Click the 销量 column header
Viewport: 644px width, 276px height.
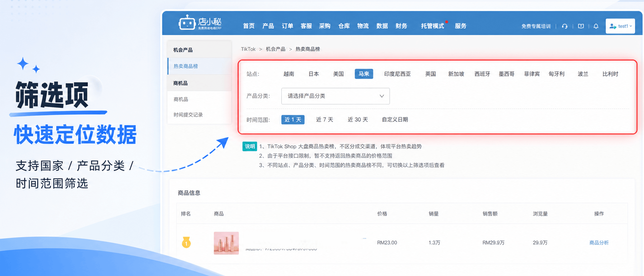pos(434,214)
